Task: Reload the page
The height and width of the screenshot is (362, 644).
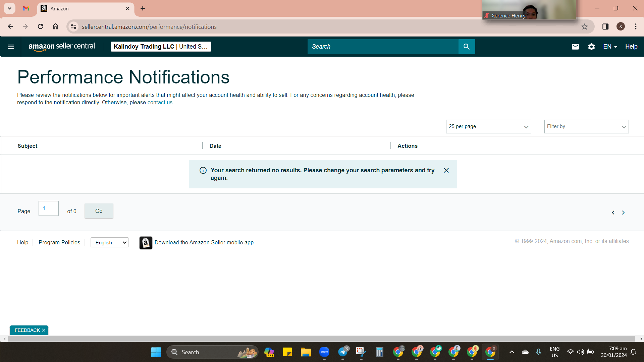Action: click(x=40, y=26)
